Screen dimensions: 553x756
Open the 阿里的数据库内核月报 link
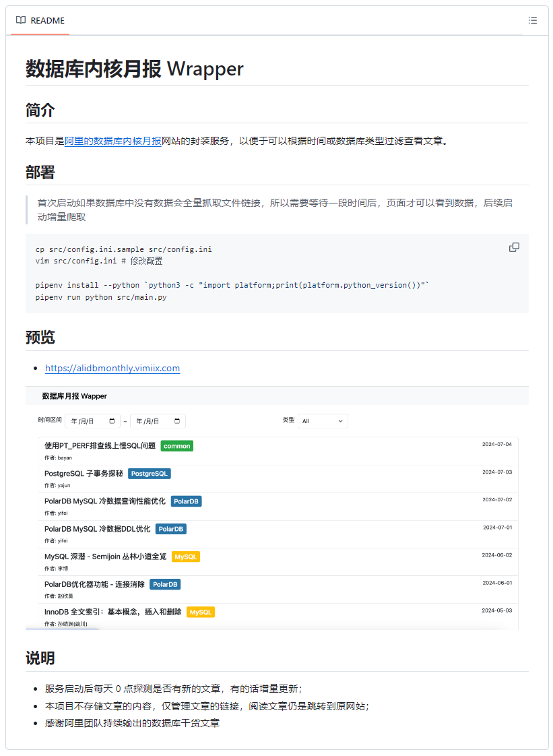click(112, 141)
